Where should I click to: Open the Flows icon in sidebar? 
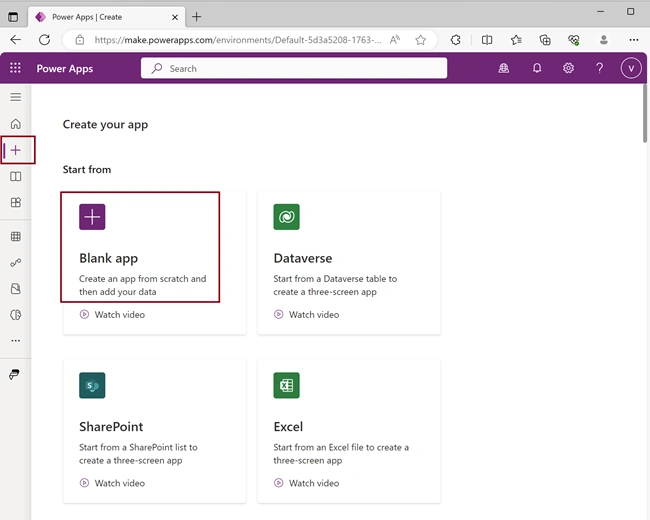[x=16, y=263]
